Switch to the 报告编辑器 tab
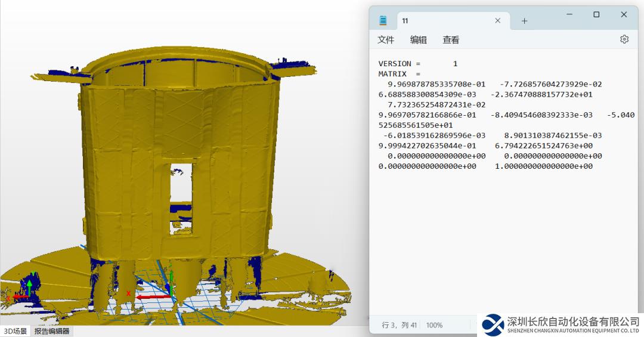This screenshot has height=337, width=644. pyautogui.click(x=52, y=331)
